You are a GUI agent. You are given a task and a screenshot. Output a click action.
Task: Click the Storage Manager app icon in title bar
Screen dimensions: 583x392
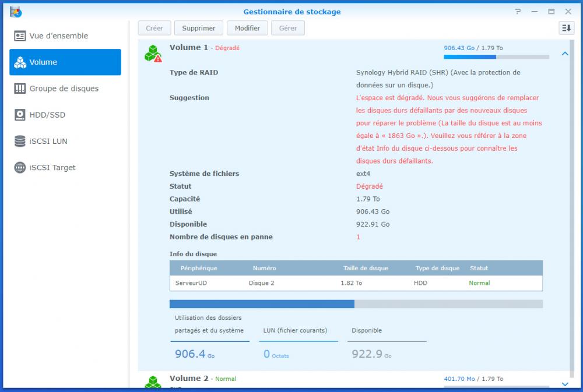click(x=16, y=12)
